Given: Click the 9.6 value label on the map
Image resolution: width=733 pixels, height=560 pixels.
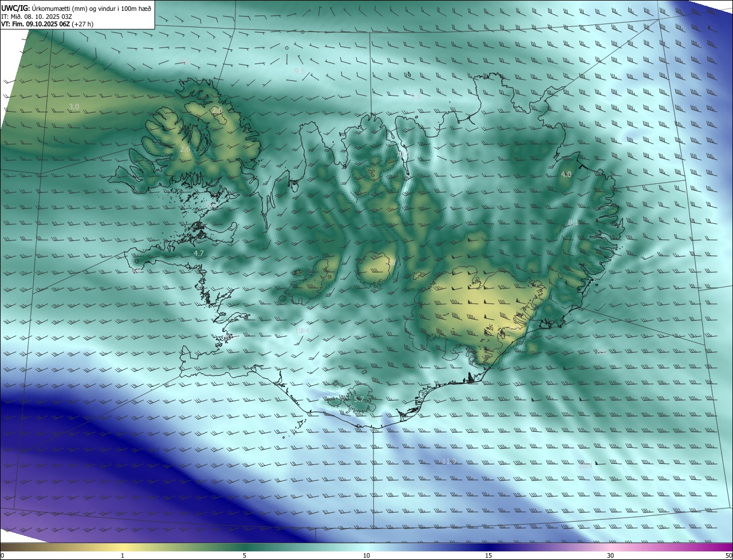Looking at the screenshot, I should click(416, 97).
